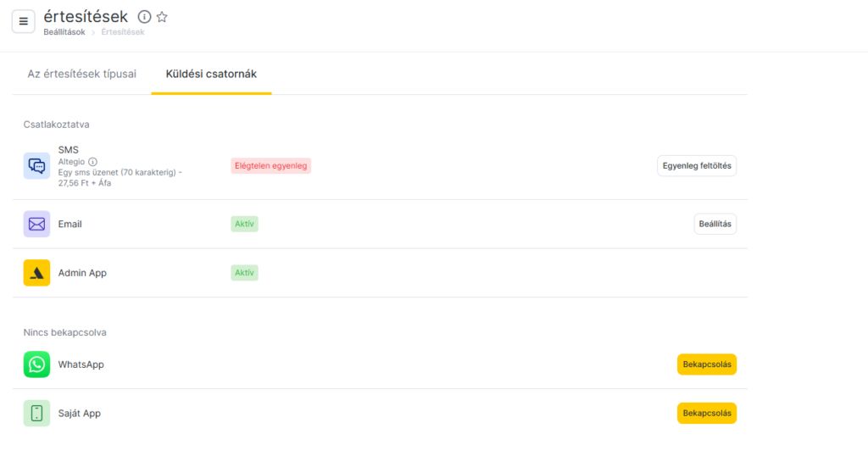Open the Email Beállítás button
Image resolution: width=868 pixels, height=456 pixels.
tap(715, 224)
